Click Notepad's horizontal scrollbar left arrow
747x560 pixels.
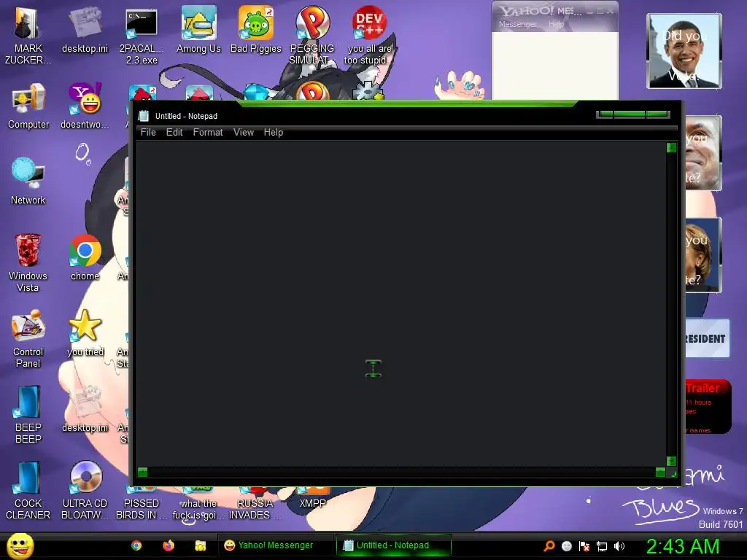pyautogui.click(x=142, y=472)
